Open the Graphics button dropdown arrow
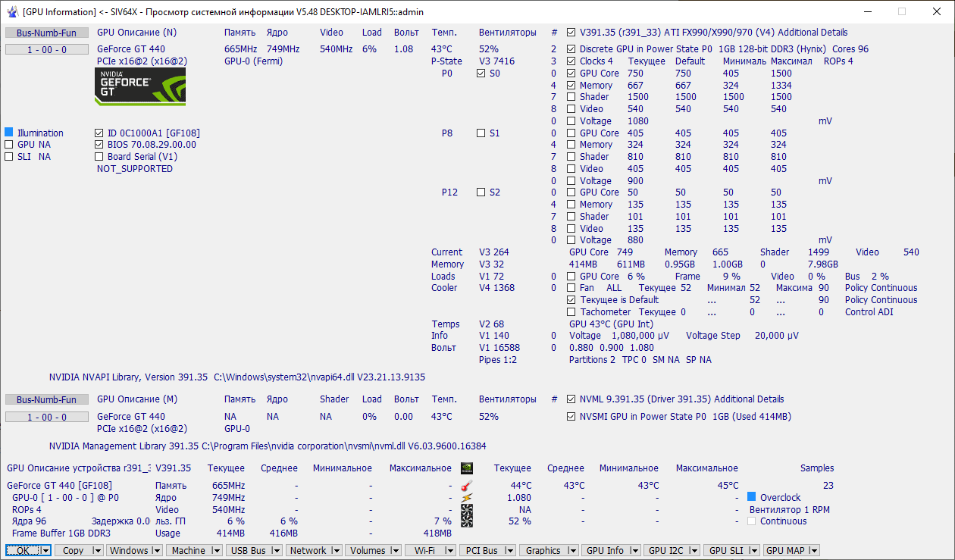Viewport: 955px width, 560px height. [x=574, y=551]
